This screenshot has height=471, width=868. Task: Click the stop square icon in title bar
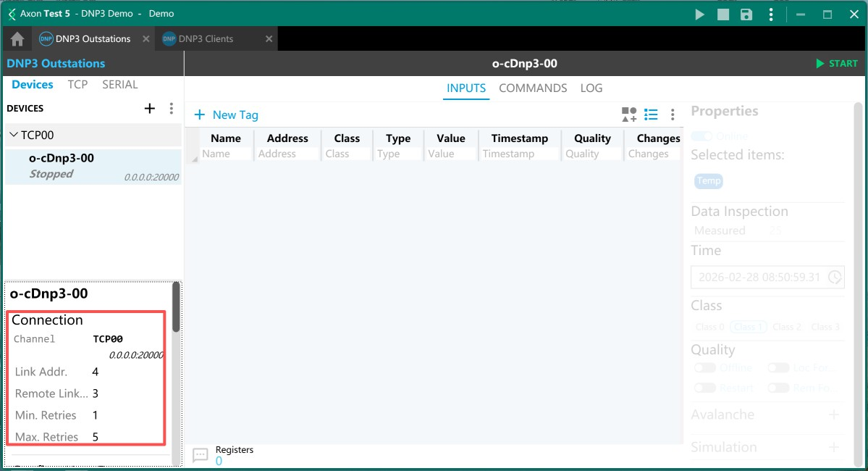[x=722, y=14]
